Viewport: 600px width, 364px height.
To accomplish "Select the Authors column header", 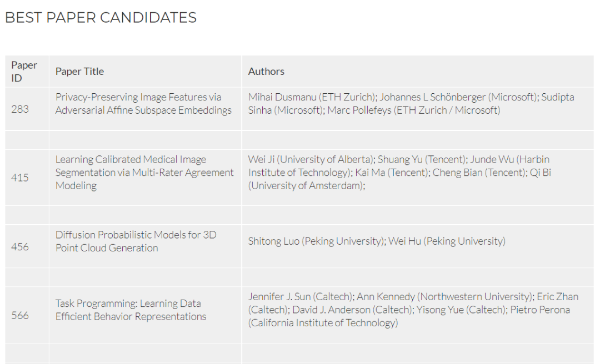I will point(266,72).
